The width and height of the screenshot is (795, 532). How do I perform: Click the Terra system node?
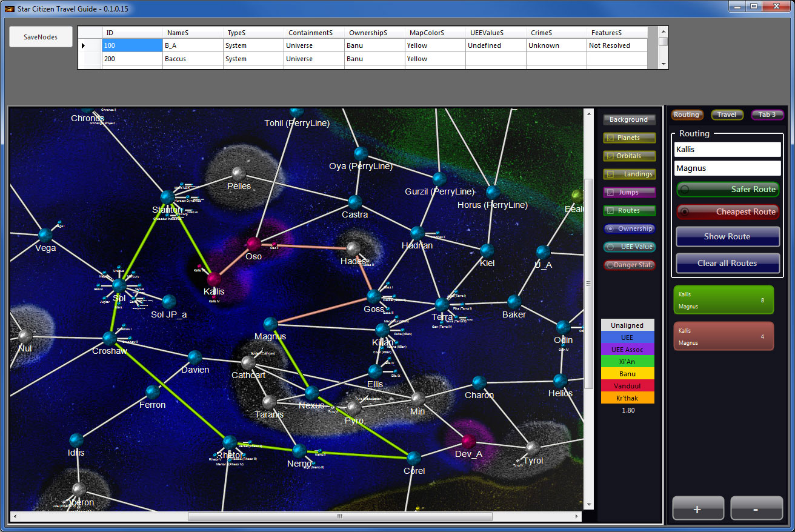coord(442,304)
